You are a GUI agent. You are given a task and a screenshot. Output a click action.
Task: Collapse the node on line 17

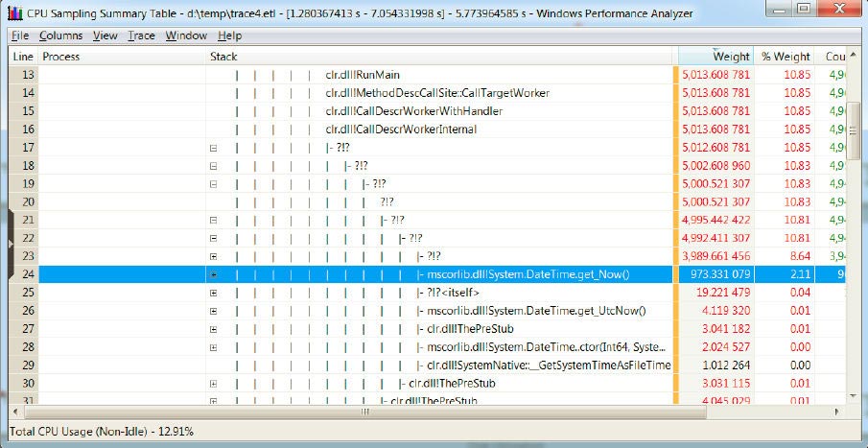point(214,149)
